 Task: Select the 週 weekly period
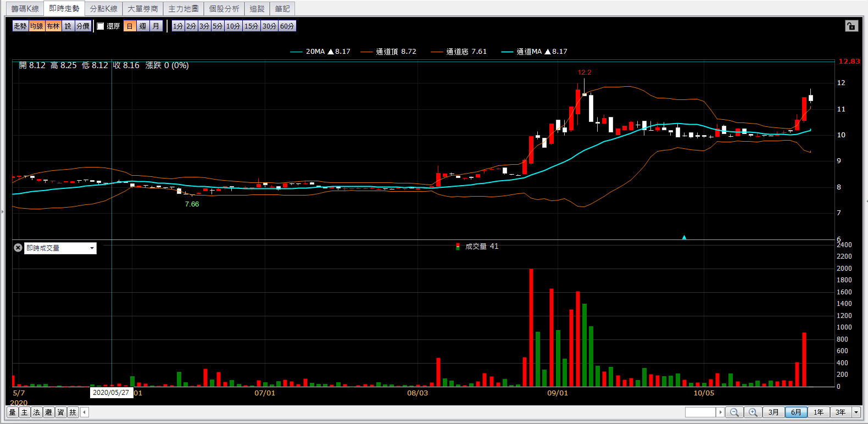coord(143,26)
